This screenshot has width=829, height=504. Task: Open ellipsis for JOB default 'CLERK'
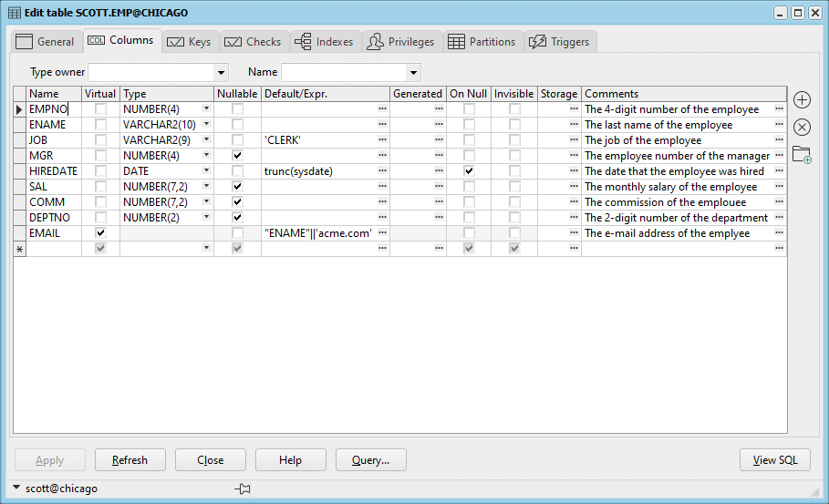click(382, 140)
